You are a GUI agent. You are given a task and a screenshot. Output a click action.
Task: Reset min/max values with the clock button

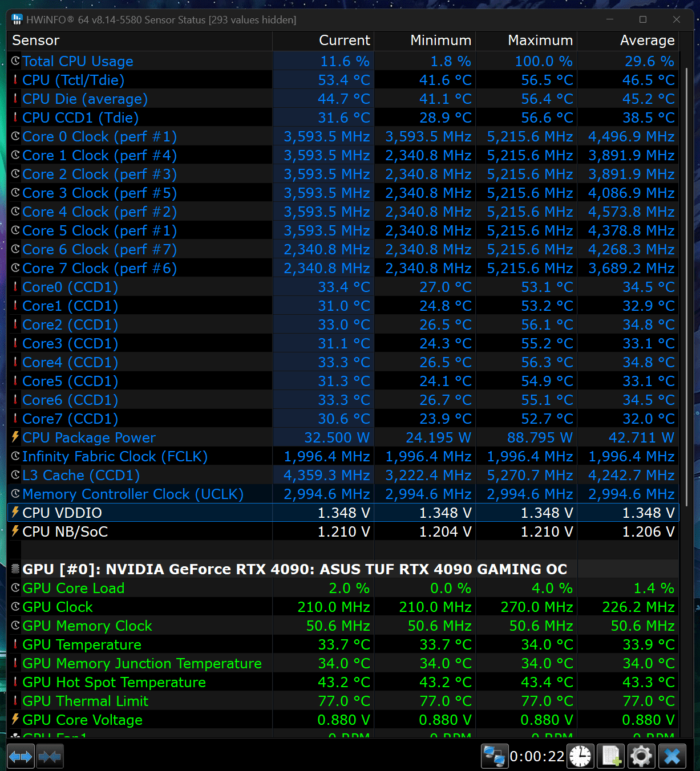(x=580, y=757)
